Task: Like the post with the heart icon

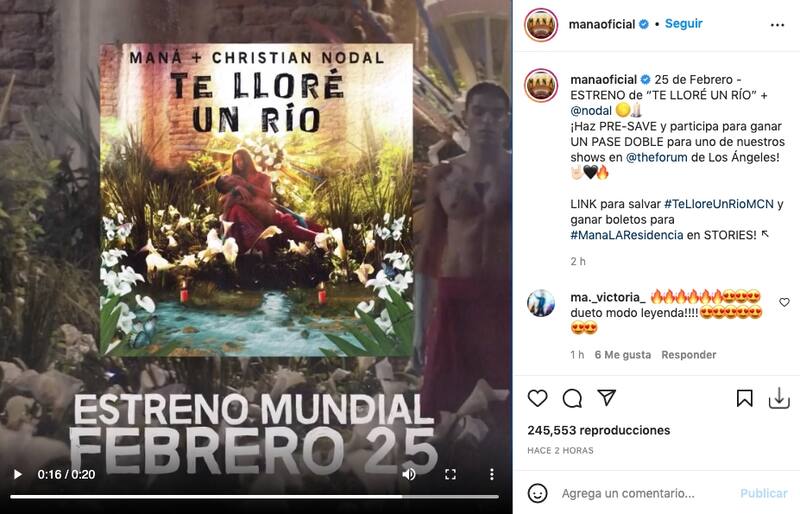Action: click(537, 398)
